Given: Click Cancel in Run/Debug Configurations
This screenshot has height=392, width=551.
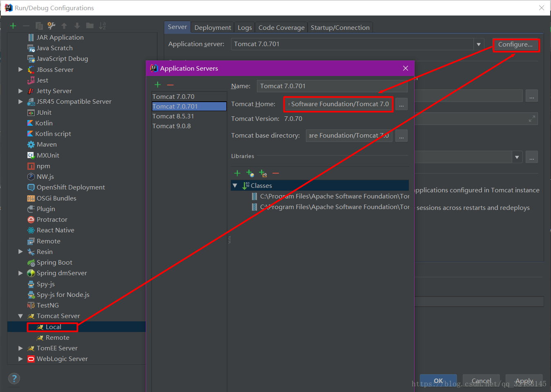Looking at the screenshot, I should [481, 381].
